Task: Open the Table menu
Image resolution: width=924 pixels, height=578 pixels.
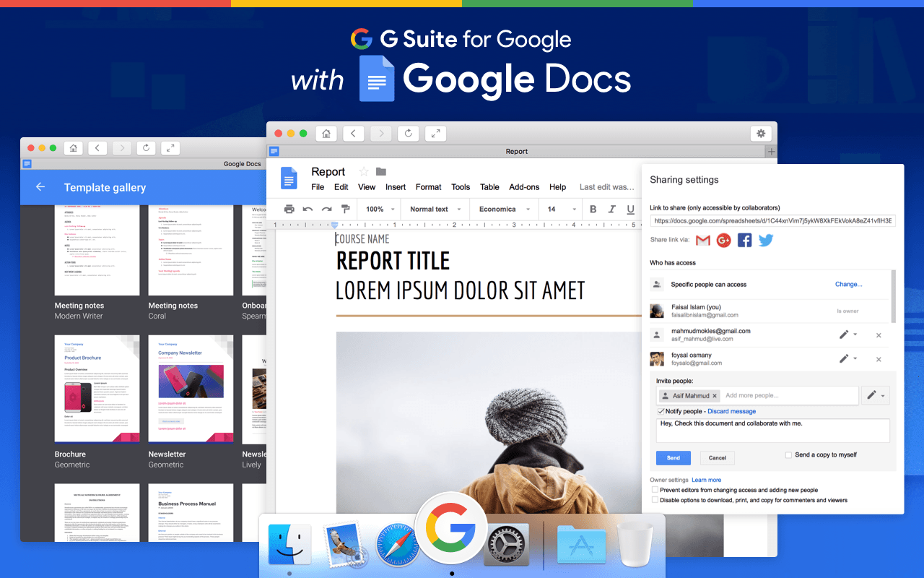Action: (x=489, y=187)
